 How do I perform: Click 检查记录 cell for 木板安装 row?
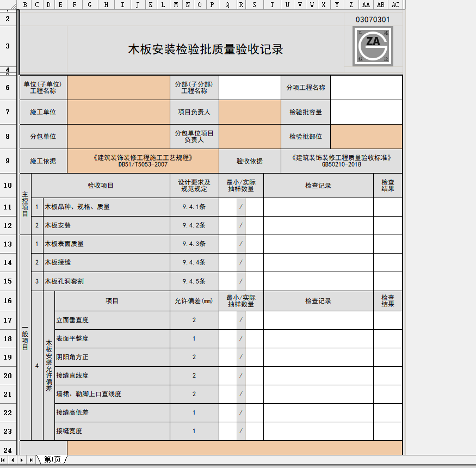point(318,225)
